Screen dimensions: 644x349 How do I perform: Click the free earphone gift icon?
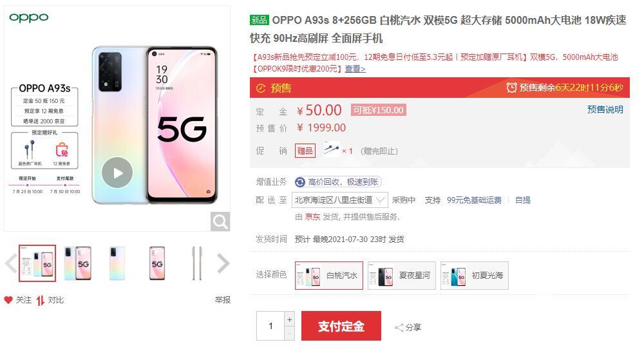(332, 150)
